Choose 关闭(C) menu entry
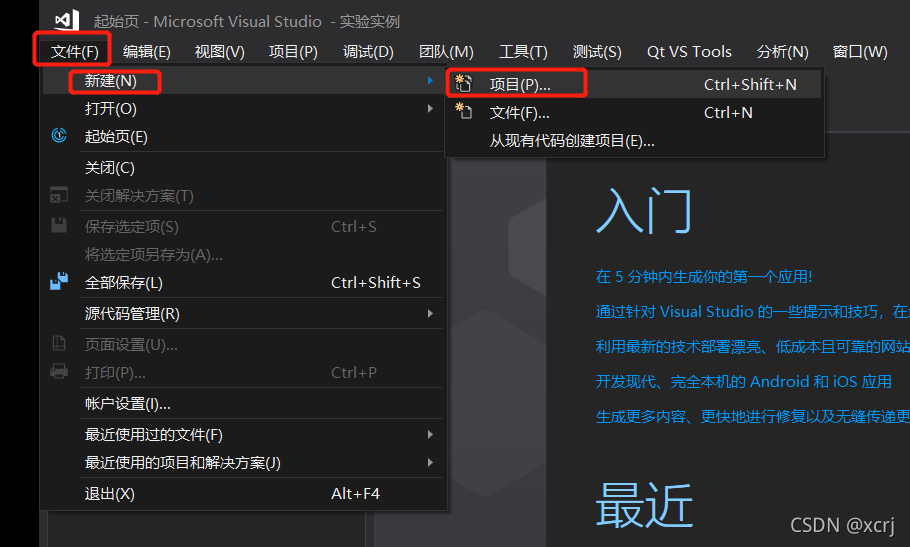Image resolution: width=910 pixels, height=547 pixels. (241, 168)
